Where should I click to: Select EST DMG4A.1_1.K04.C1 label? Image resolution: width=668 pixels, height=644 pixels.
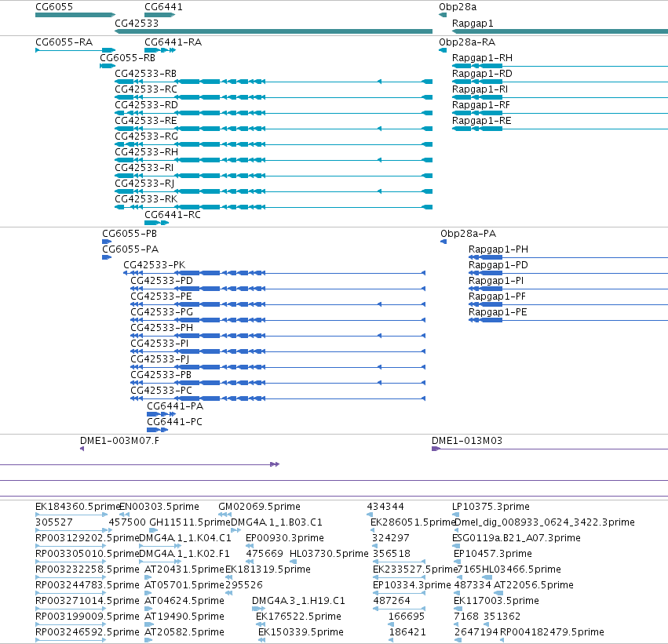[x=185, y=538]
